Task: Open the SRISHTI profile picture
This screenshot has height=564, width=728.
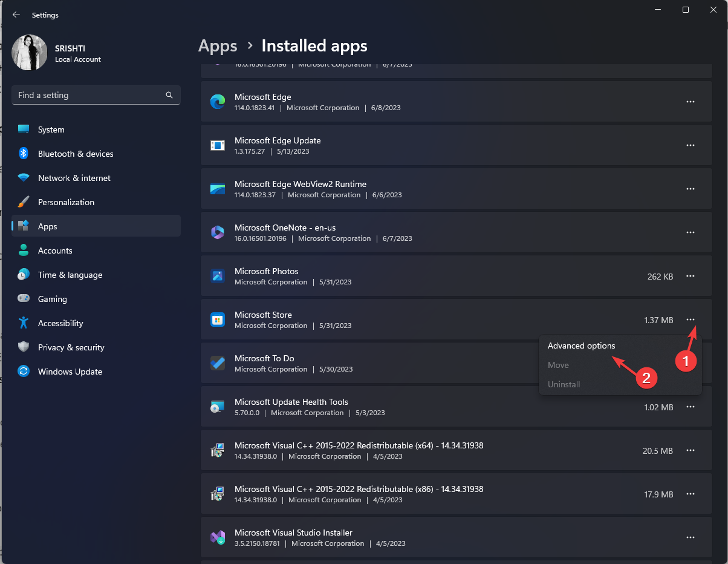Action: [x=30, y=53]
